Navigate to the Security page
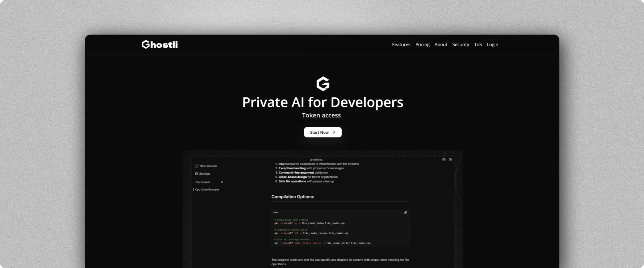This screenshot has height=268, width=644. coord(460,44)
